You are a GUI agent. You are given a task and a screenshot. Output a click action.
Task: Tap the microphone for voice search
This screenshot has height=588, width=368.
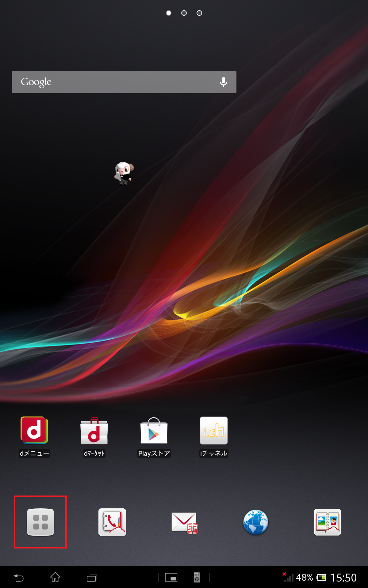pyautogui.click(x=224, y=82)
